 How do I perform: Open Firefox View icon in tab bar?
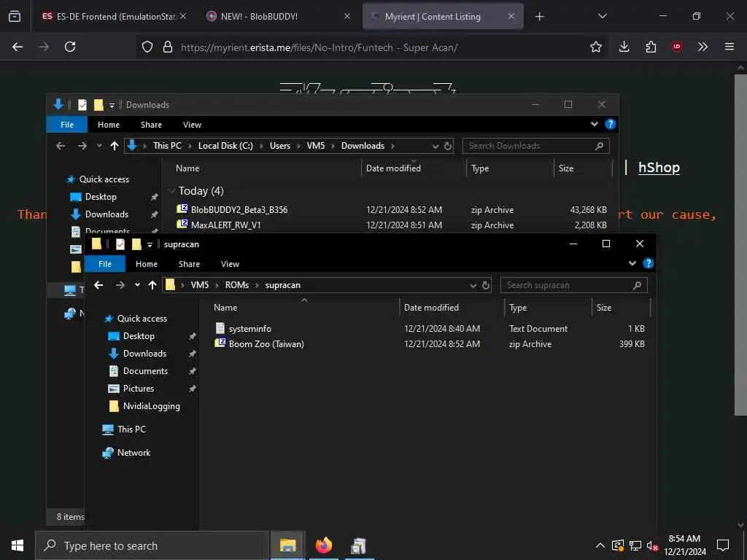tap(15, 16)
